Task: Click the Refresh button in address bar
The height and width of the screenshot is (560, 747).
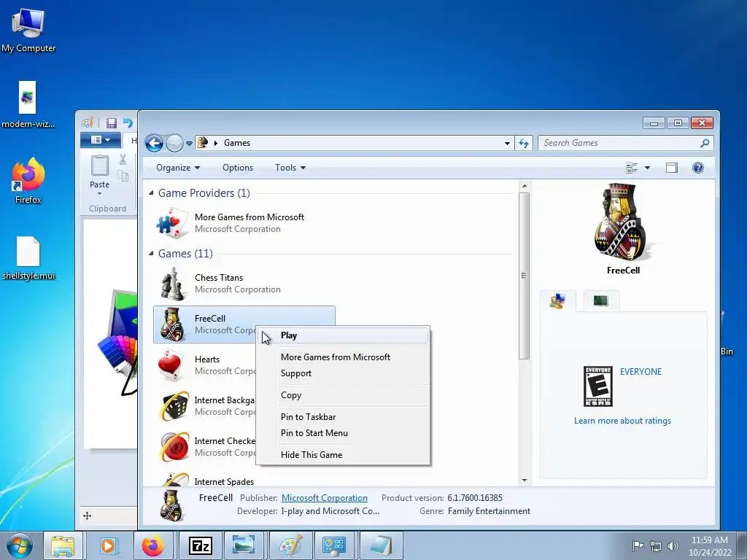Action: pyautogui.click(x=524, y=144)
